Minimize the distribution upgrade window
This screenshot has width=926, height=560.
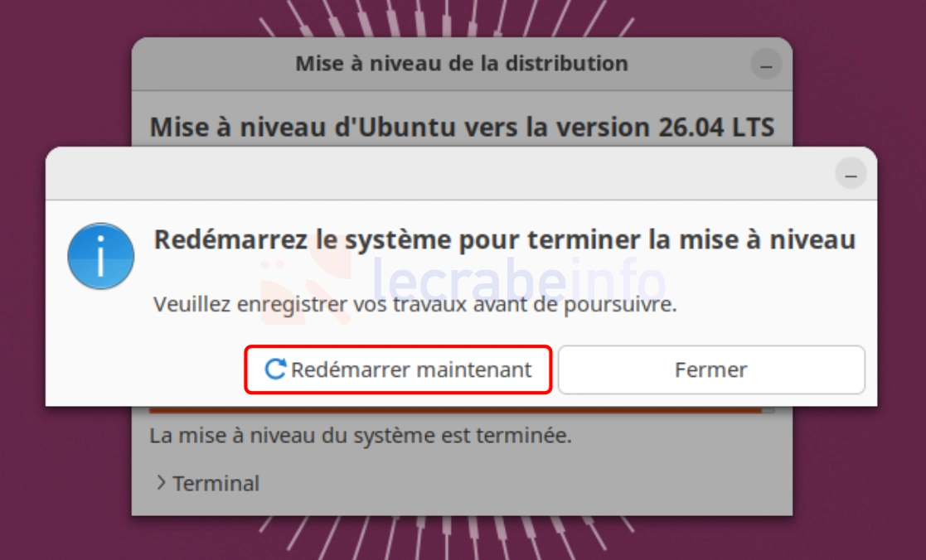(766, 65)
